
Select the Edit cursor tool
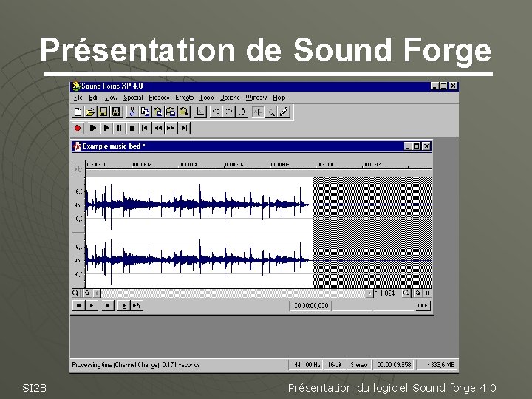click(258, 112)
